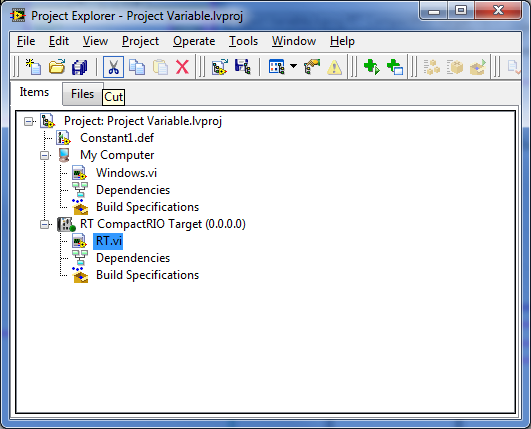Click the Save Project disk icon
This screenshot has width=531, height=429.
pos(243,67)
